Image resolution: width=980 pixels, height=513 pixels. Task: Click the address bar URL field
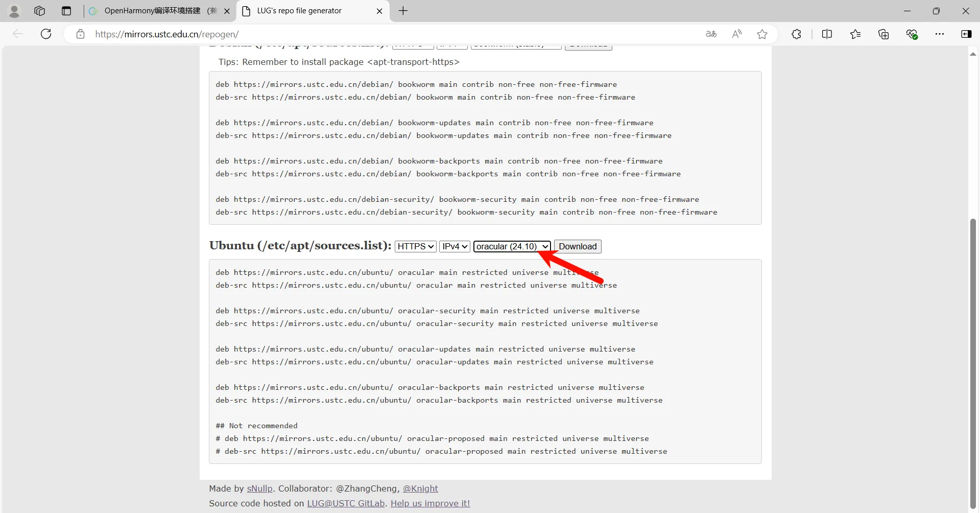point(357,34)
